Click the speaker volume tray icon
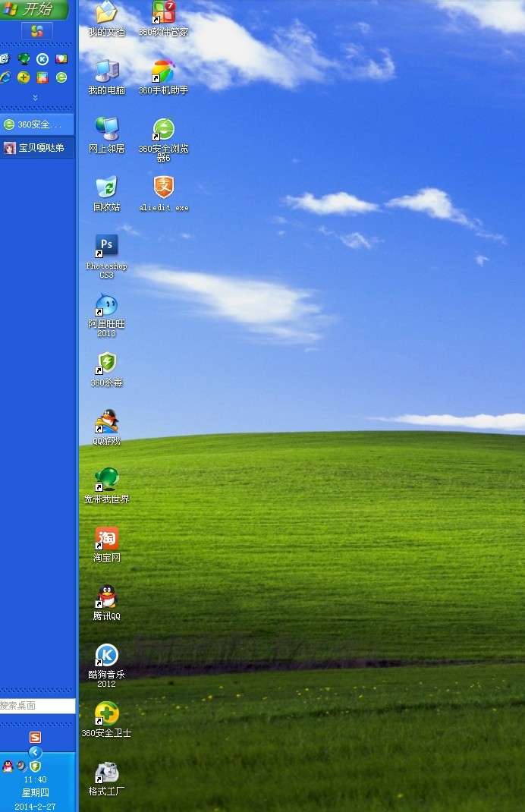The height and width of the screenshot is (812, 525). click(21, 766)
